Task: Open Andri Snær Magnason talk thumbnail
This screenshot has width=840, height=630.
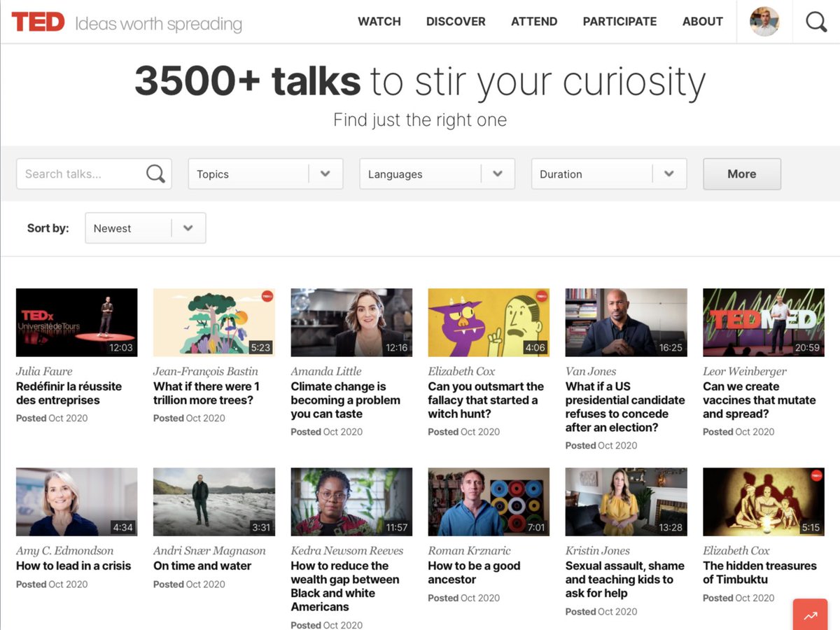Action: pos(214,502)
